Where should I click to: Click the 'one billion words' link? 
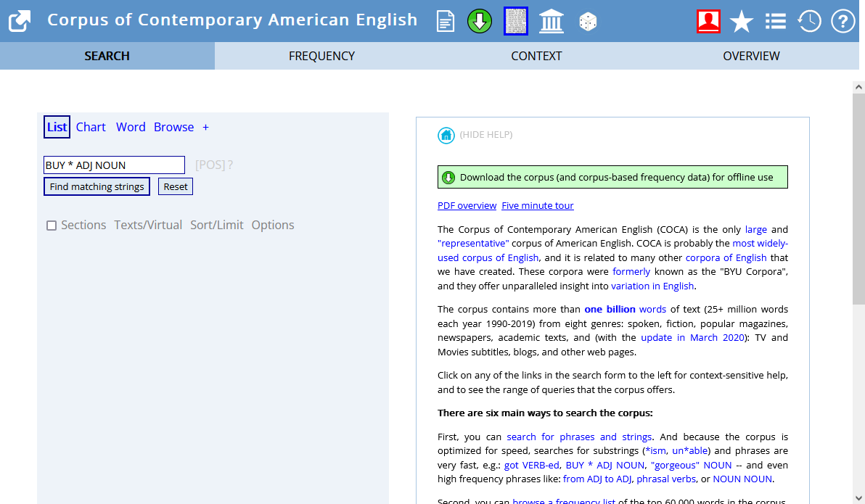pos(625,310)
